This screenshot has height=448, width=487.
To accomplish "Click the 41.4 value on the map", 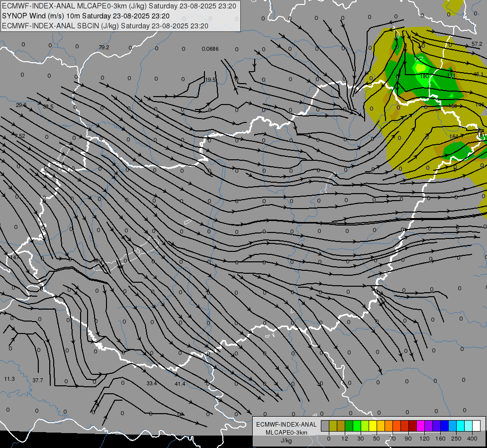I will [180, 384].
